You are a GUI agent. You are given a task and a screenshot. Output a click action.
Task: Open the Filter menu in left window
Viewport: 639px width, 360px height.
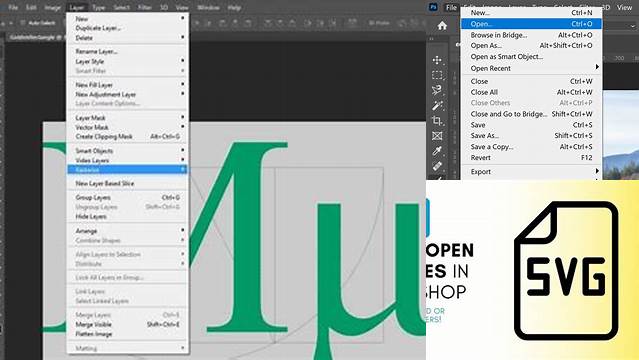pyautogui.click(x=145, y=7)
